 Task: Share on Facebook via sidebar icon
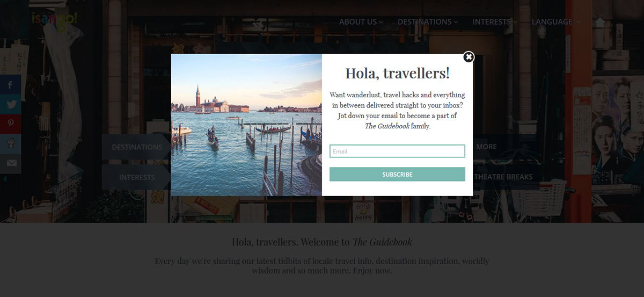[11, 85]
